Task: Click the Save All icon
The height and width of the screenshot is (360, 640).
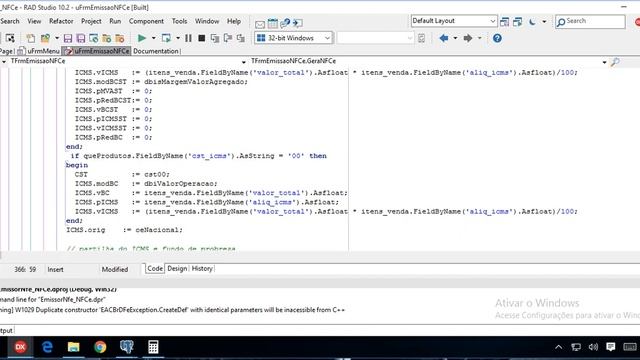Action: click(x=81, y=38)
